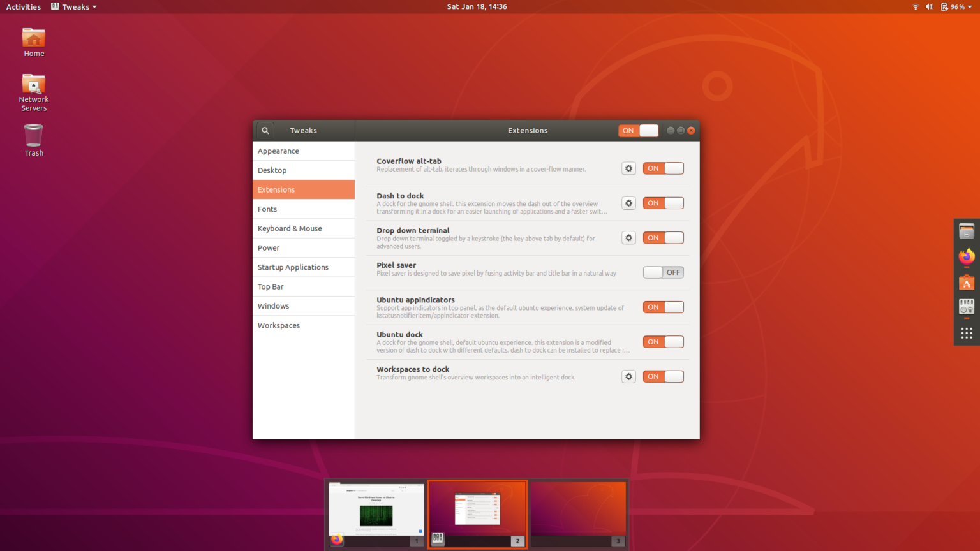Switch to workspace 1 thumbnail
980x551 pixels.
376,514
